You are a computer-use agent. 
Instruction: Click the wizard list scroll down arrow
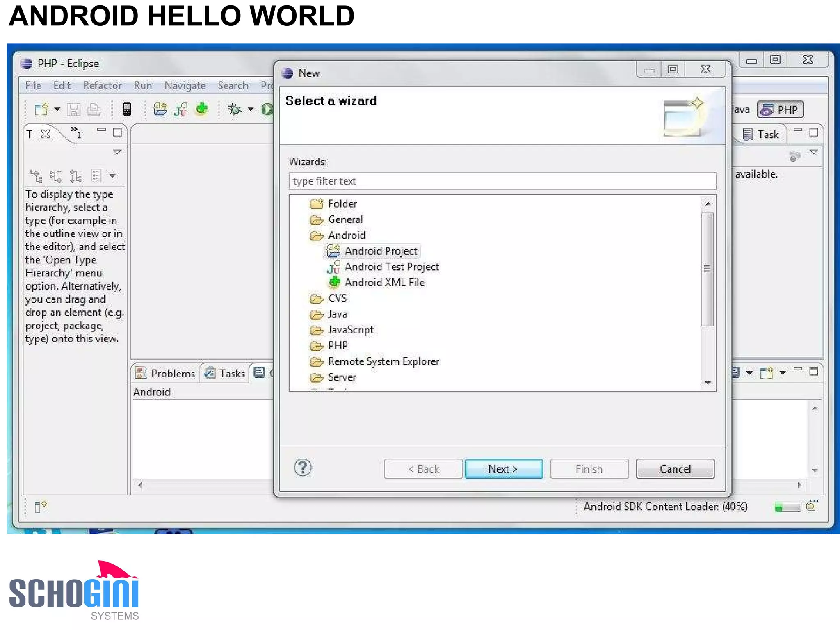click(x=708, y=383)
